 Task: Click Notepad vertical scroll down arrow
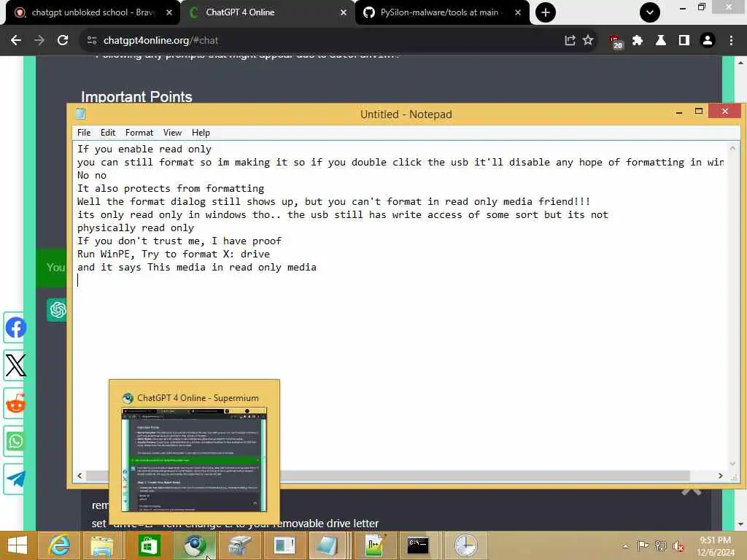(x=732, y=463)
